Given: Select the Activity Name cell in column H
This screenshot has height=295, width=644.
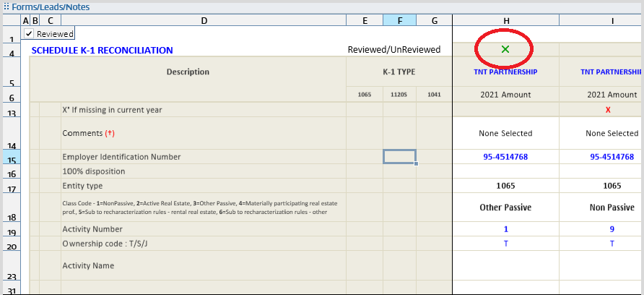Looking at the screenshot, I should pos(505,265).
